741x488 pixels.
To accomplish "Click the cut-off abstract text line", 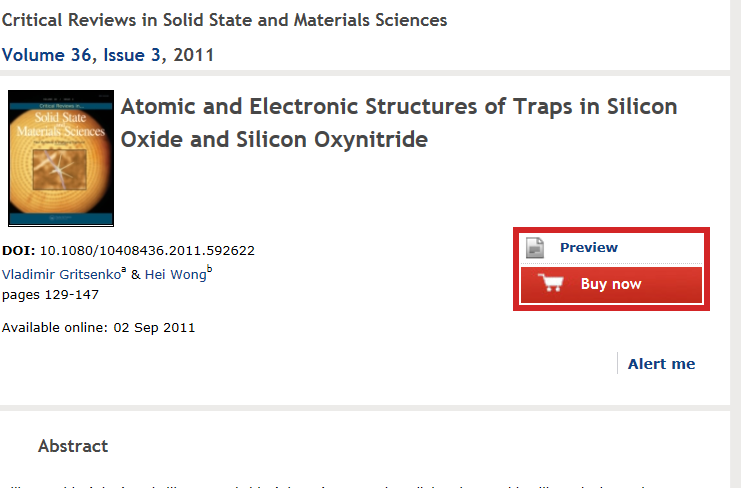I will pyautogui.click(x=370, y=484).
